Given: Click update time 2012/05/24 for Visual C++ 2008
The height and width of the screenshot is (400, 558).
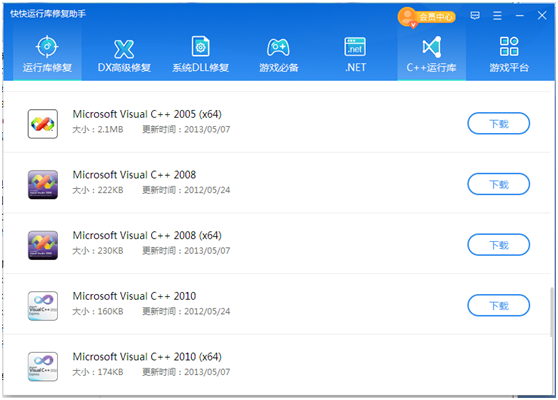Looking at the screenshot, I should tap(186, 190).
